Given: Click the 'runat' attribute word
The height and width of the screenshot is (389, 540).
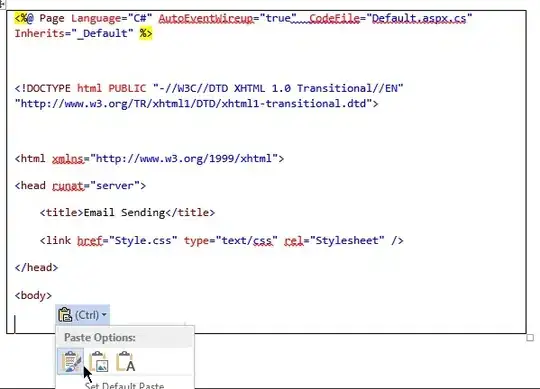Looking at the screenshot, I should [68, 186].
